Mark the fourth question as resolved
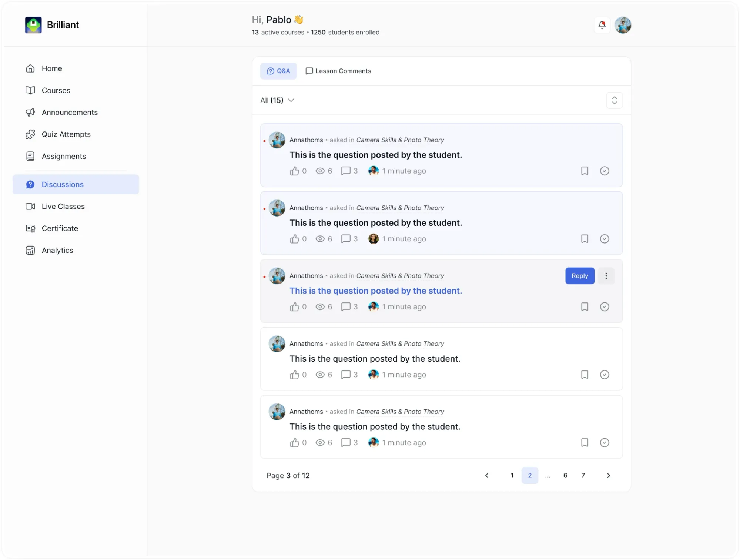Image resolution: width=740 pixels, height=560 pixels. pyautogui.click(x=605, y=375)
